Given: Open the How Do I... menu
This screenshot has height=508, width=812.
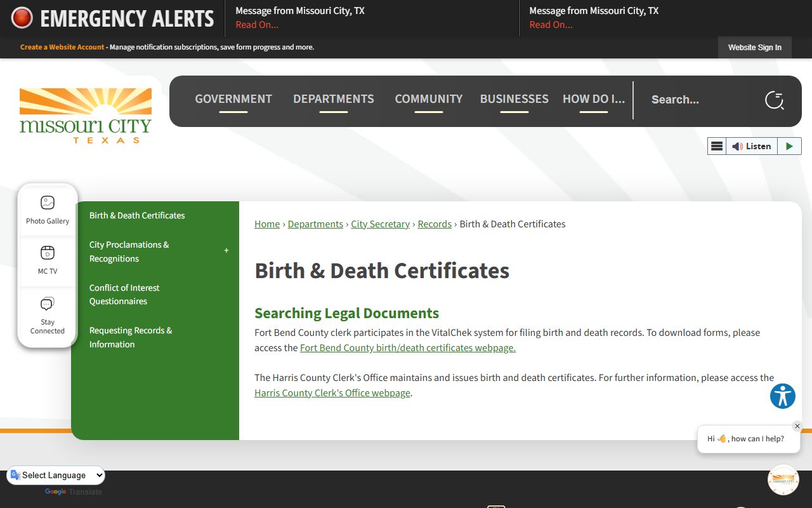Looking at the screenshot, I should pyautogui.click(x=594, y=99).
